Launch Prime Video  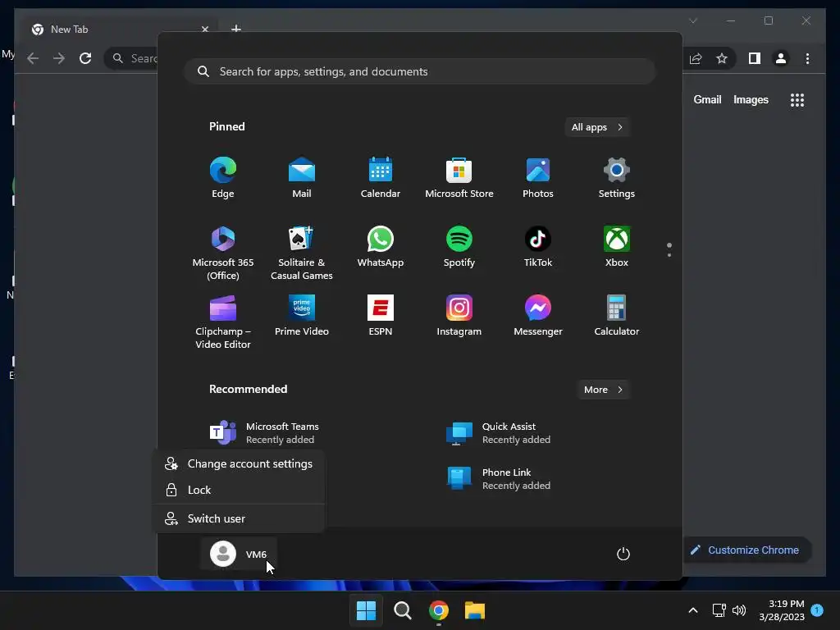pos(302,316)
